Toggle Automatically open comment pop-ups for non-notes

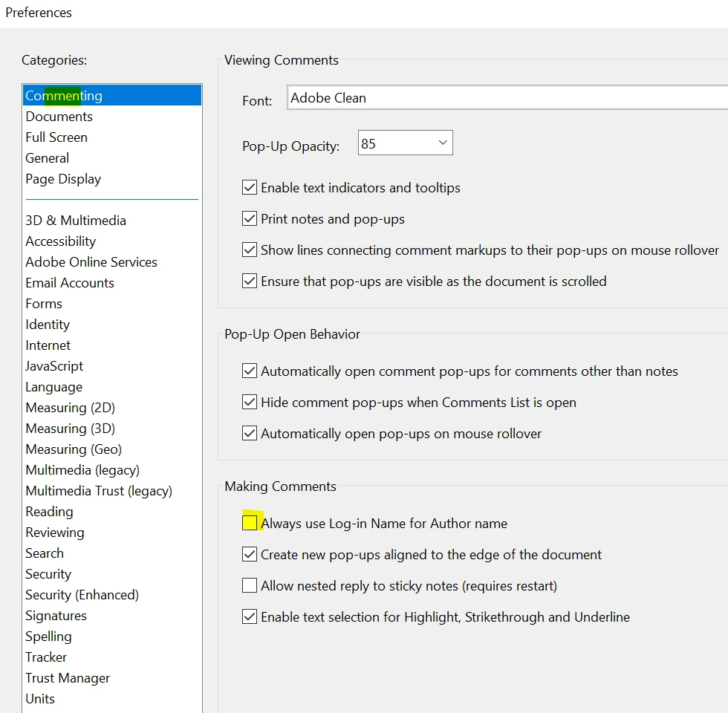[x=250, y=371]
